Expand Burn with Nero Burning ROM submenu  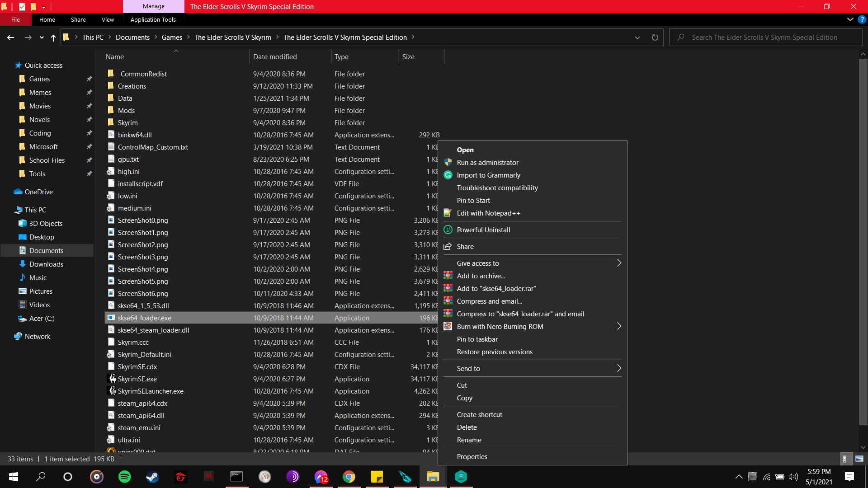[x=619, y=326]
